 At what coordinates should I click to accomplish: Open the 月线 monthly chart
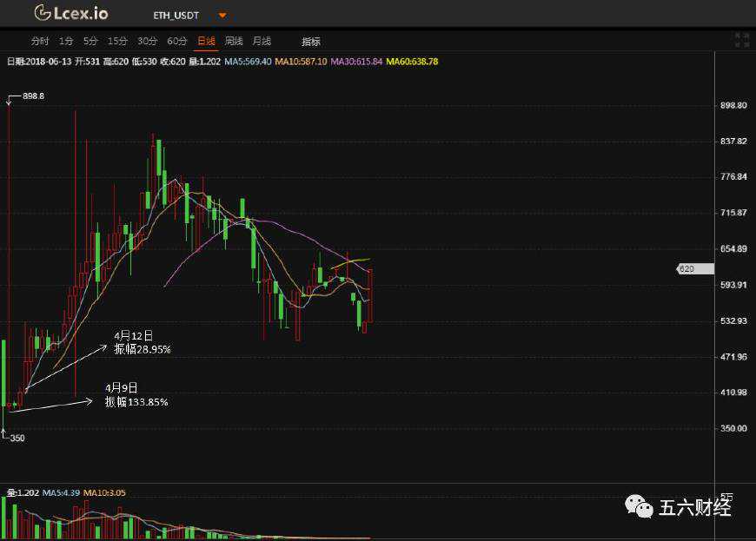262,41
